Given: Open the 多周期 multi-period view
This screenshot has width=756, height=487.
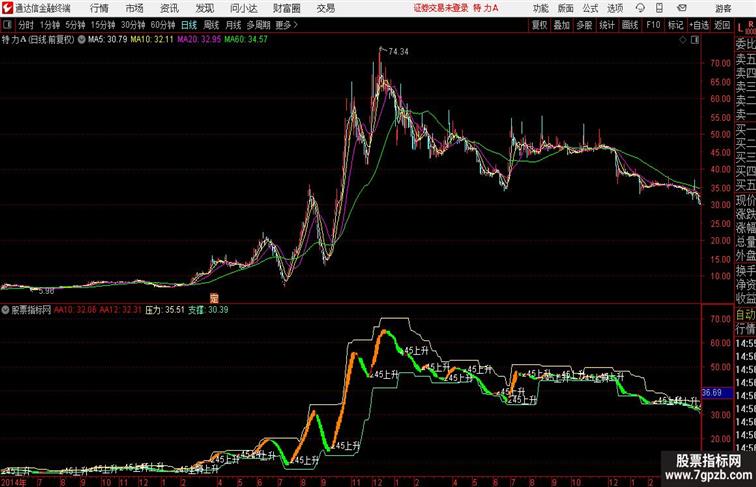Looking at the screenshot, I should 258,25.
